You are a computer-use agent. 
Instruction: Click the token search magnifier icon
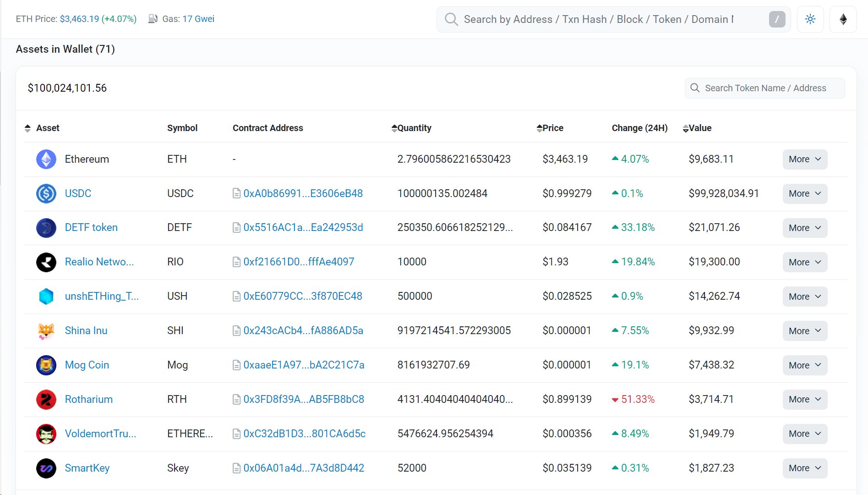click(695, 88)
